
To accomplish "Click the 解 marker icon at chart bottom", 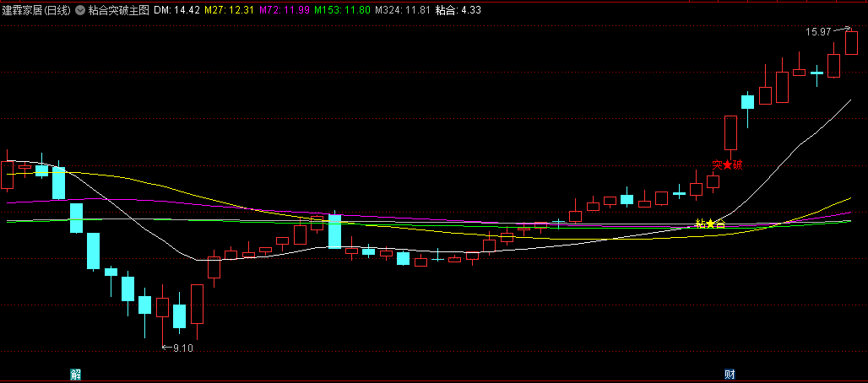I will click(76, 375).
